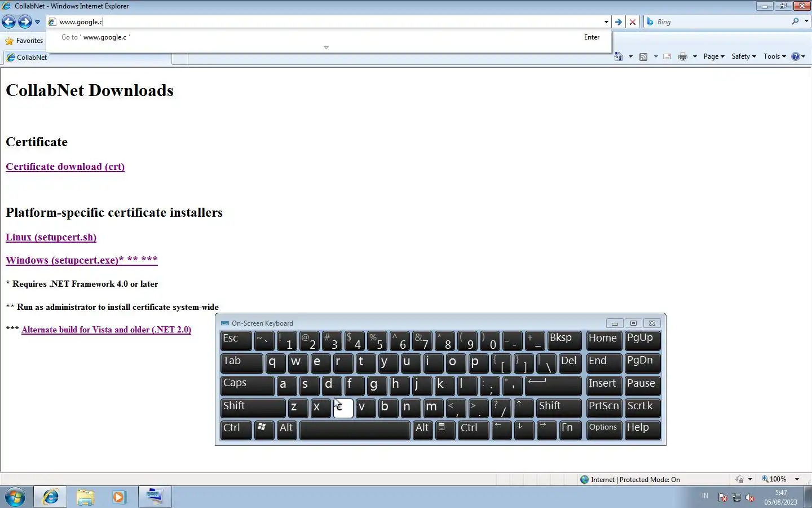The height and width of the screenshot is (508, 812).
Task: Open the Print options dropdown arrow
Action: tap(695, 56)
